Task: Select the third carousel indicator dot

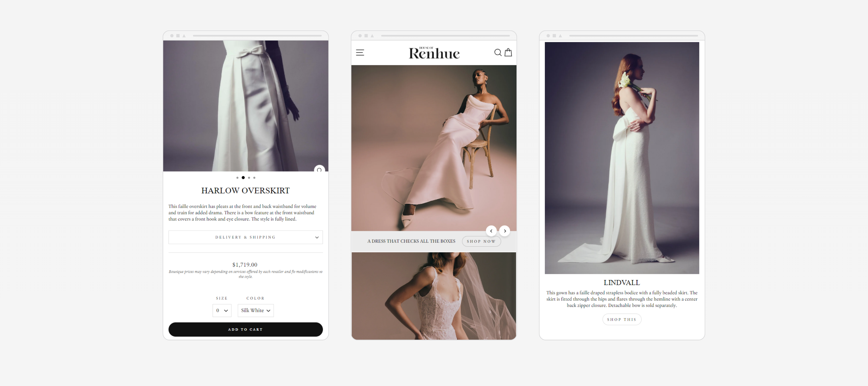Action: click(x=249, y=178)
